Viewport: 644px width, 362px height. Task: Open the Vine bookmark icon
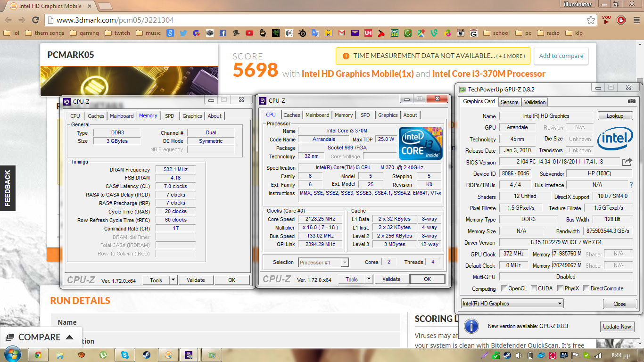tap(434, 33)
